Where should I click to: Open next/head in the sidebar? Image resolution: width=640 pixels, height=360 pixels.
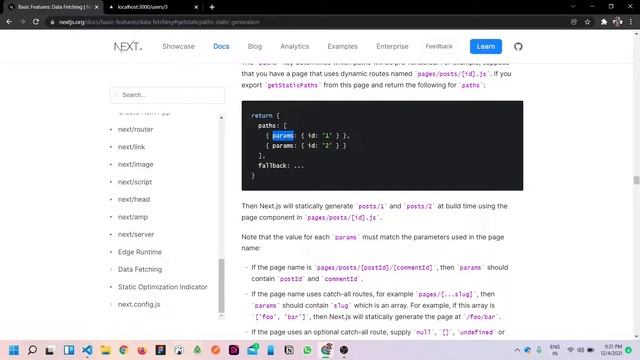[134, 200]
